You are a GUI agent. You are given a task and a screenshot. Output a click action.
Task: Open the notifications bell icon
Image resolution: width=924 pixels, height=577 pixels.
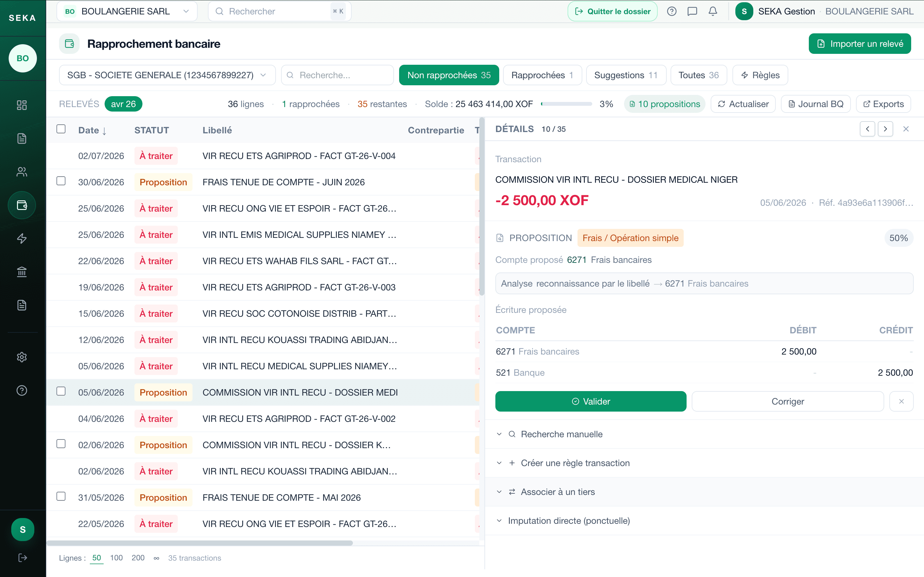(x=713, y=12)
